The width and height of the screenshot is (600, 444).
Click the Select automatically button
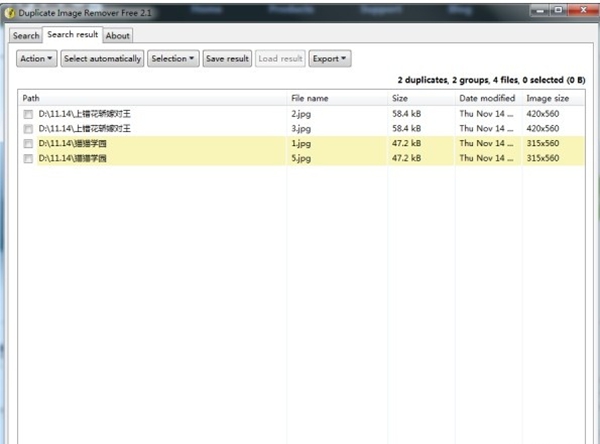pyautogui.click(x=103, y=59)
